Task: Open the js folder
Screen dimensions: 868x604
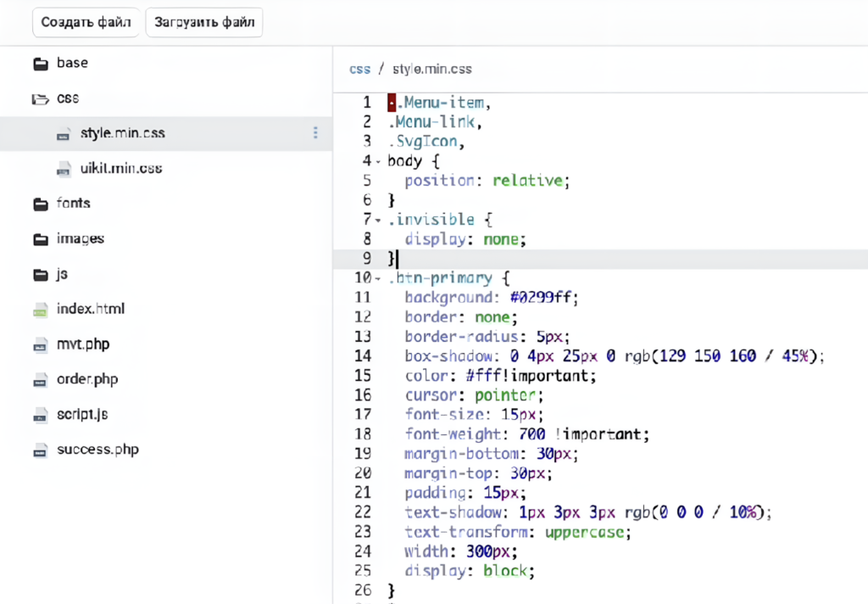Action: pos(62,275)
